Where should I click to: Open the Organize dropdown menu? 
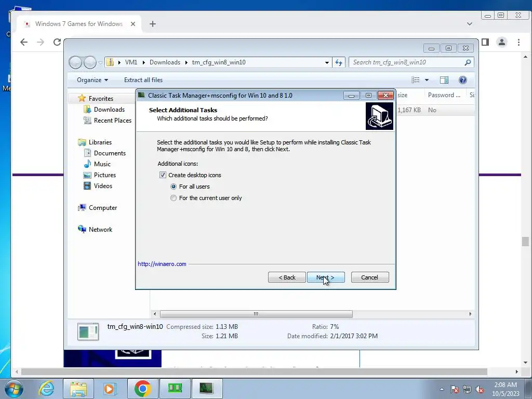(x=92, y=80)
